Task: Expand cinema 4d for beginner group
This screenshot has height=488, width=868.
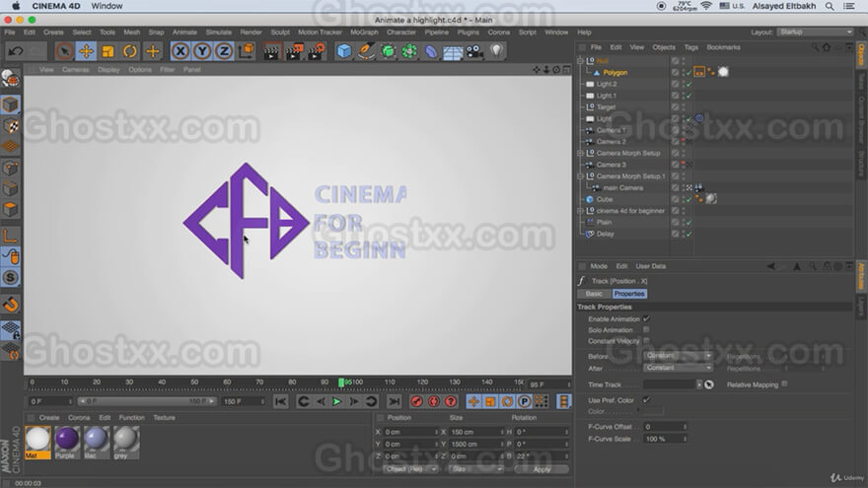Action: [x=580, y=211]
